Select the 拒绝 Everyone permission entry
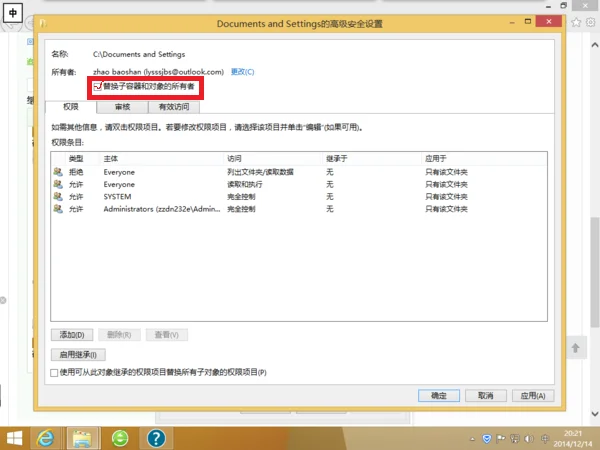The image size is (600, 450). 298,172
